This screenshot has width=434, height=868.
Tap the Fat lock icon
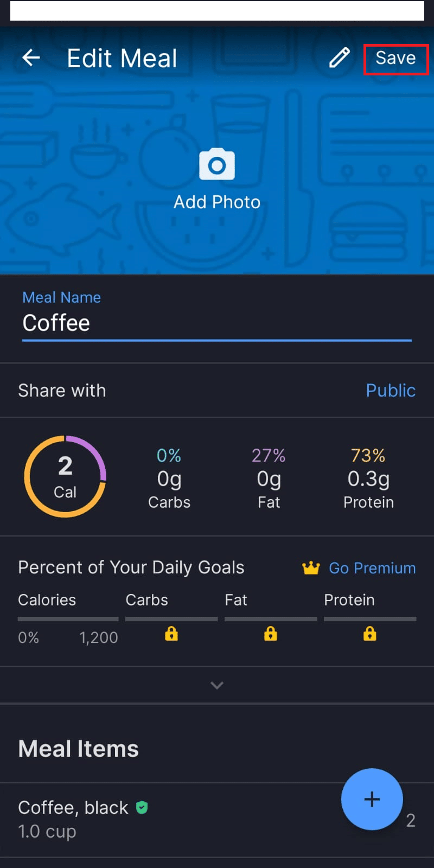point(270,634)
